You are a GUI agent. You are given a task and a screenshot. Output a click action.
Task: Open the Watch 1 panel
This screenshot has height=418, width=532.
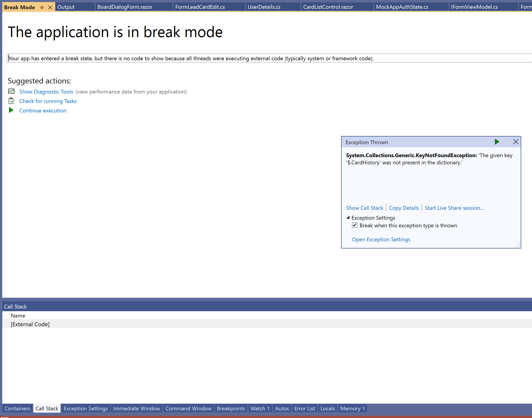pos(260,408)
